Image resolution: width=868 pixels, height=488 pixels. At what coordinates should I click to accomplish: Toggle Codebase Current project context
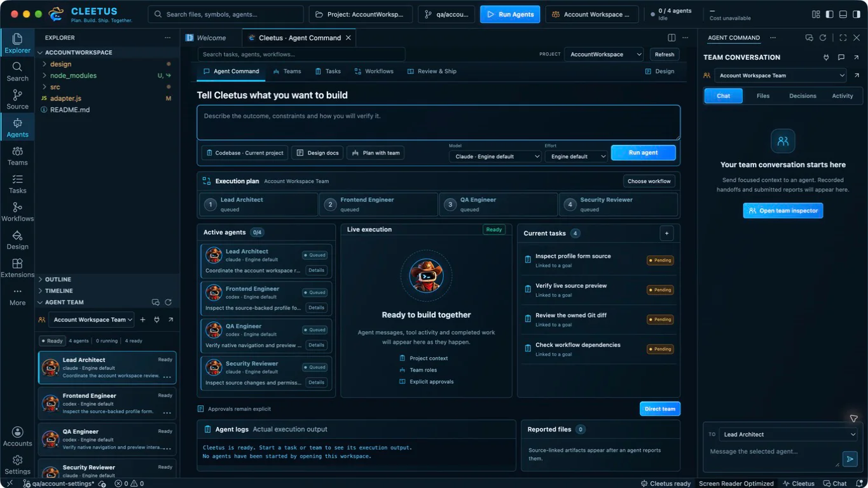tap(244, 153)
